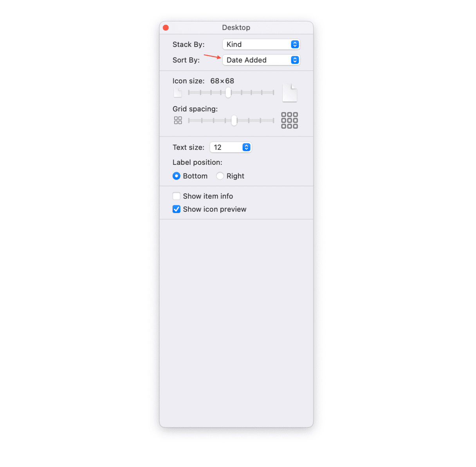Enable the Show item info checkbox

coord(177,196)
